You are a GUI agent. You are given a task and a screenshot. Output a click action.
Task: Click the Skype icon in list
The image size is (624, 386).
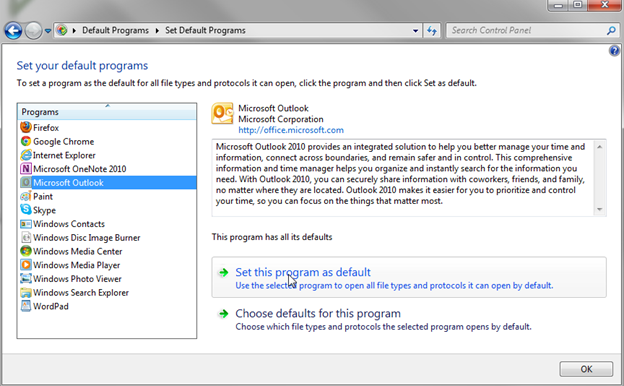(x=26, y=210)
